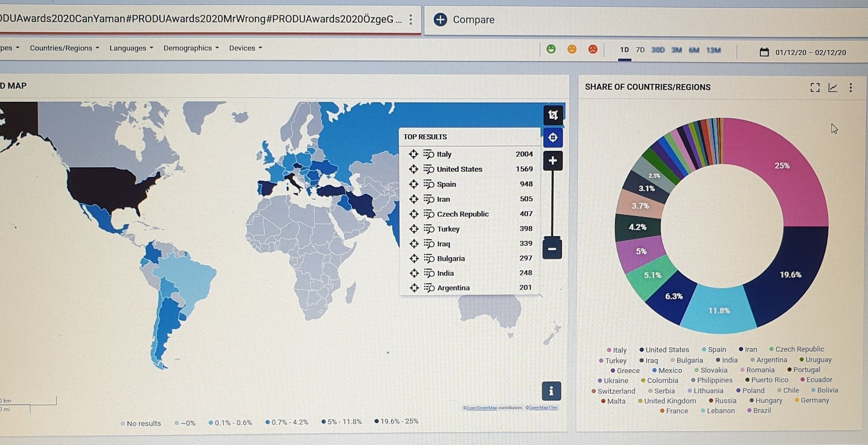Select Italy in the Top Results list
The image size is (868, 445).
click(444, 154)
